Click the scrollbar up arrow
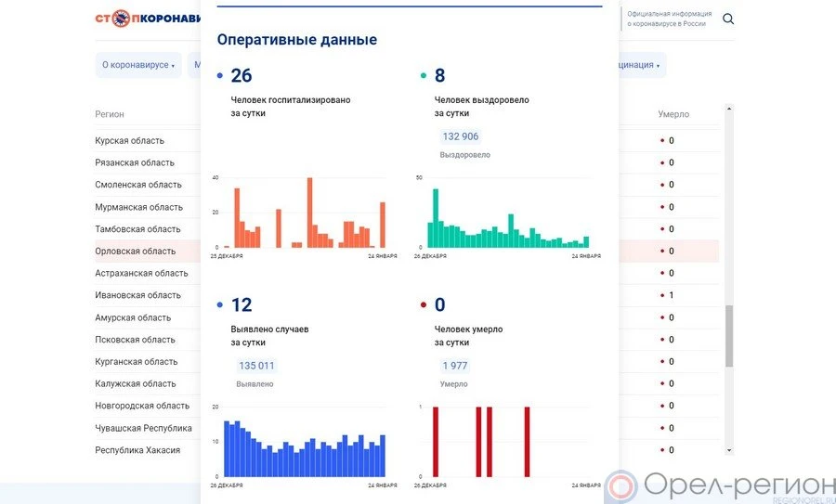This screenshot has width=836, height=504. pyautogui.click(x=728, y=110)
